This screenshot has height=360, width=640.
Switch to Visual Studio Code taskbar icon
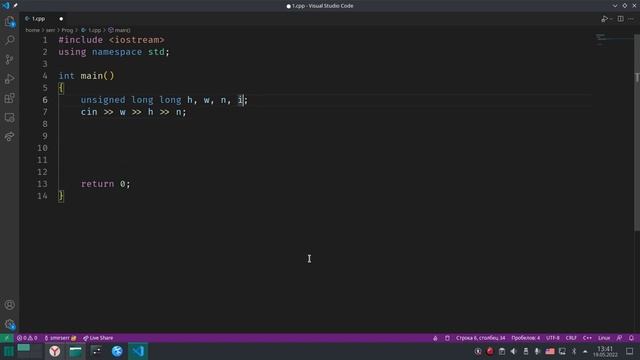(x=138, y=351)
